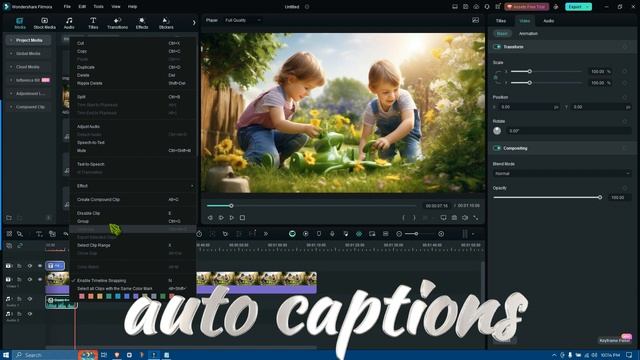Expand the Effect submenu arrow
Viewport: 640px width, 360px height.
pyautogui.click(x=192, y=186)
